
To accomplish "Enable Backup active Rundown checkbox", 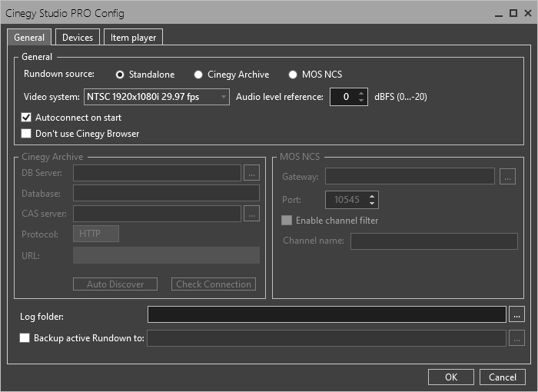I will 25,337.
